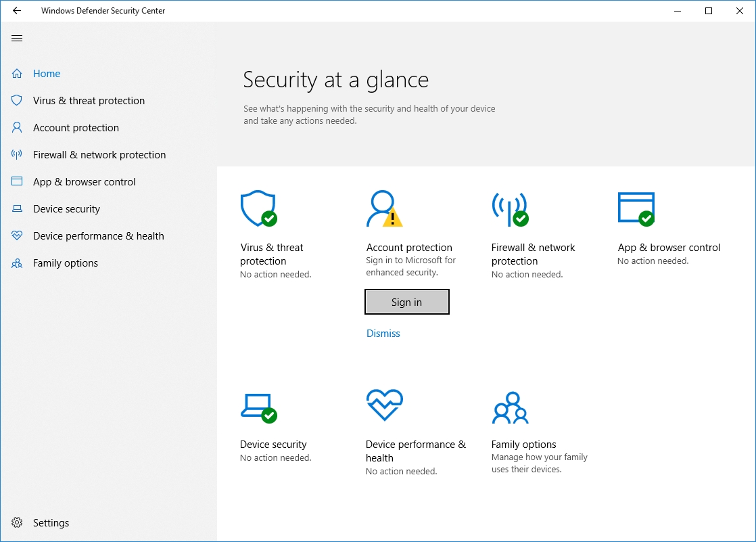
Task: Open the App & browser control window tile icon
Action: pos(636,208)
